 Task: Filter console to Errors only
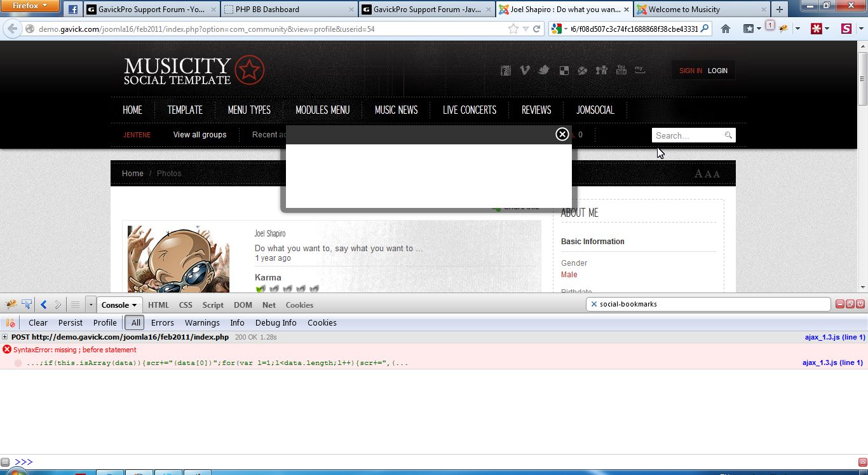tap(163, 323)
